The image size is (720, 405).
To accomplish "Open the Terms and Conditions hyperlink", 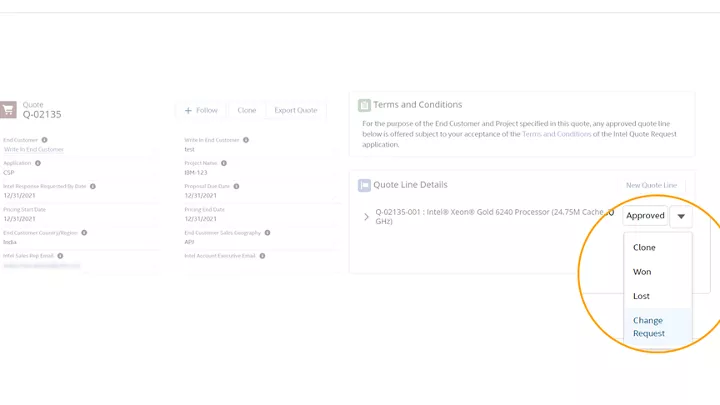I will tap(557, 134).
